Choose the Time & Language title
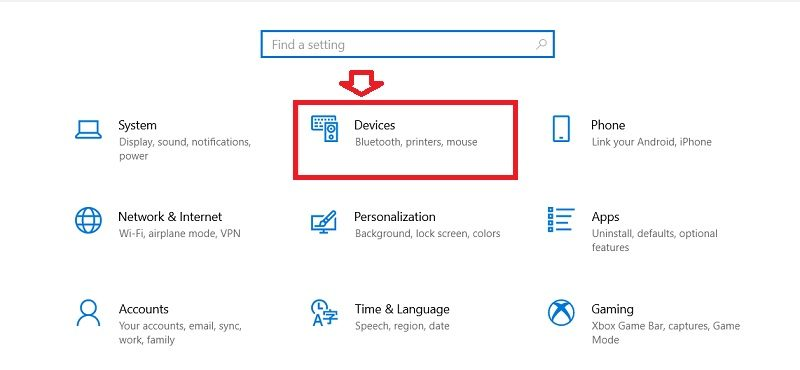The height and width of the screenshot is (370, 800). tap(402, 309)
